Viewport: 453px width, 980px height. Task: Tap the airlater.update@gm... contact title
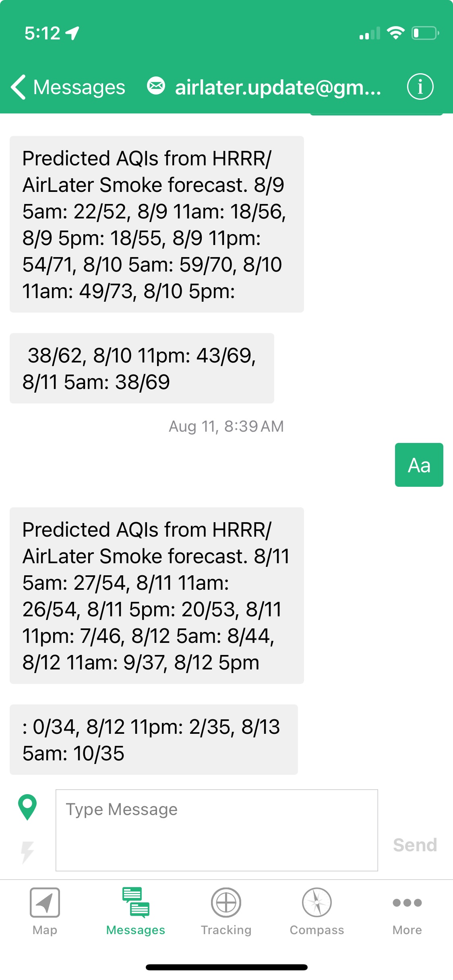click(278, 87)
